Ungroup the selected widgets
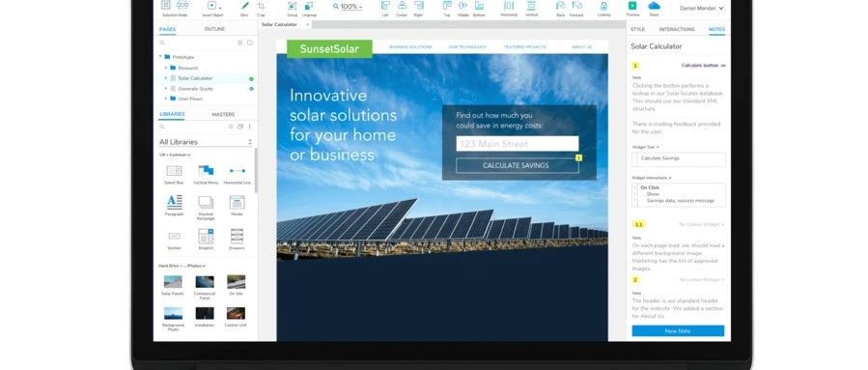This screenshot has width=868, height=370. 309,8
